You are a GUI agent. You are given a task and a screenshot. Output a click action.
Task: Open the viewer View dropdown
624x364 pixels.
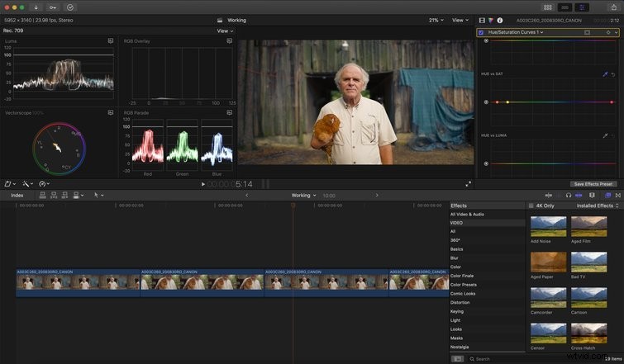(460, 20)
